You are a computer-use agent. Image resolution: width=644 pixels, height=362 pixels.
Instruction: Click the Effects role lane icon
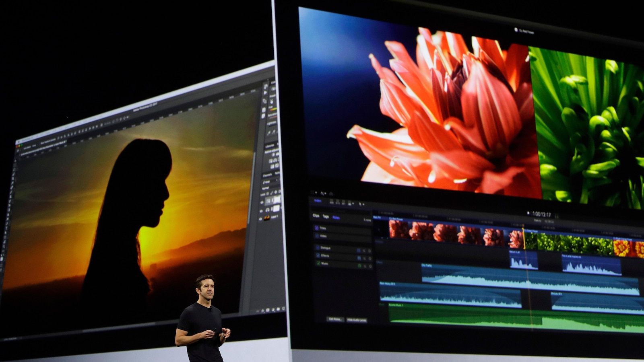click(x=359, y=258)
